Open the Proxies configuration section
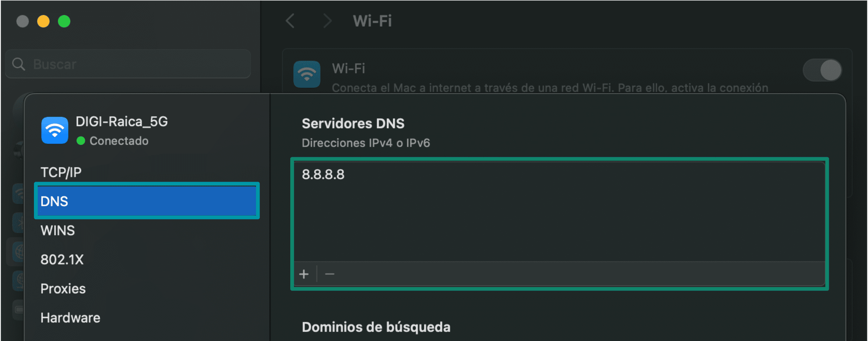 [x=63, y=288]
